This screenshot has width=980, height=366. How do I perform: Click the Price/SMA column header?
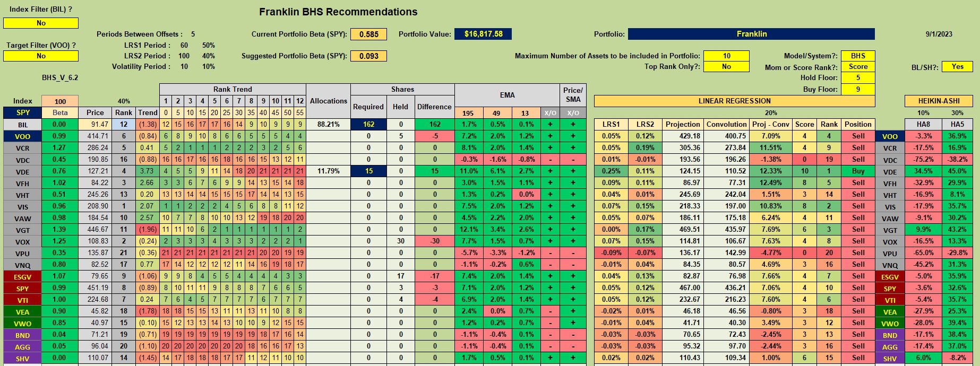pos(573,95)
